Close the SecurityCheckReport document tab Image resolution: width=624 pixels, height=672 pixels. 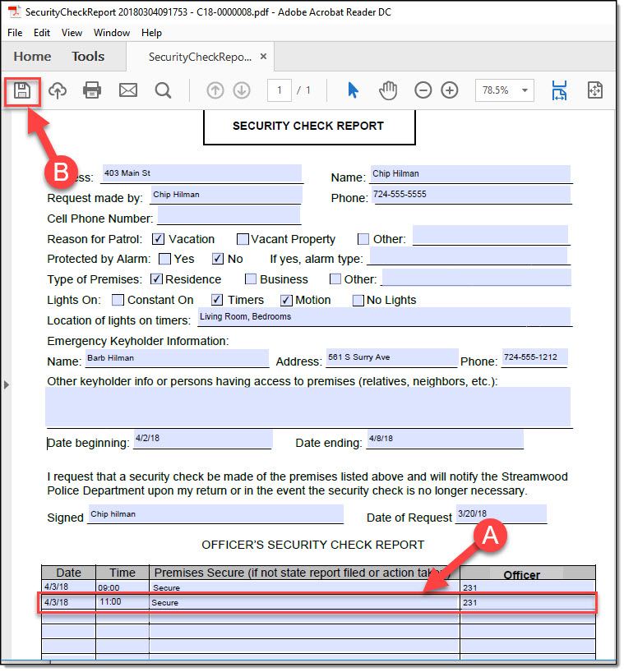[263, 57]
